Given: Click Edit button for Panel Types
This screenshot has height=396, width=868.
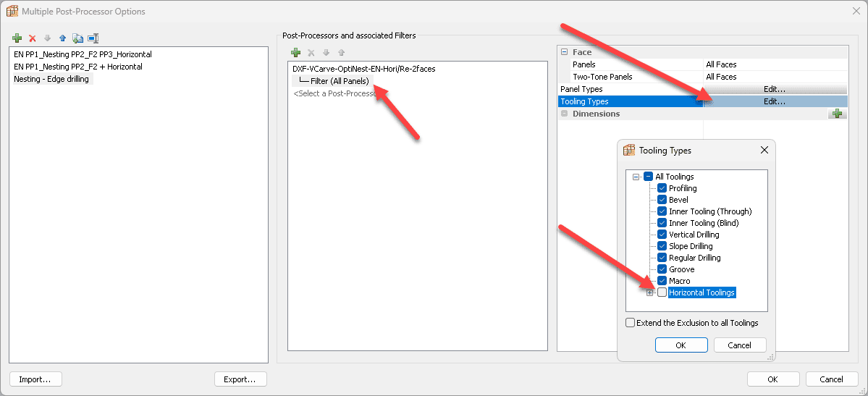Looking at the screenshot, I should tap(774, 89).
